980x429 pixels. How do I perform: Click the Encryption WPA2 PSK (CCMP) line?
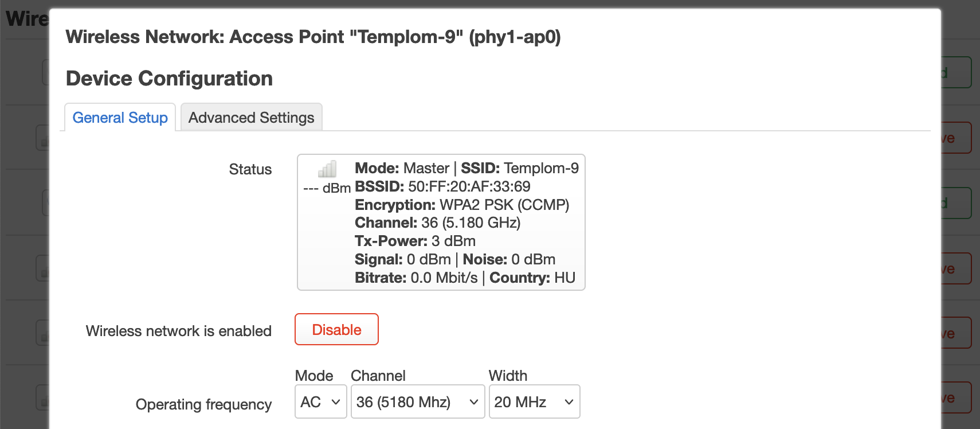[462, 205]
